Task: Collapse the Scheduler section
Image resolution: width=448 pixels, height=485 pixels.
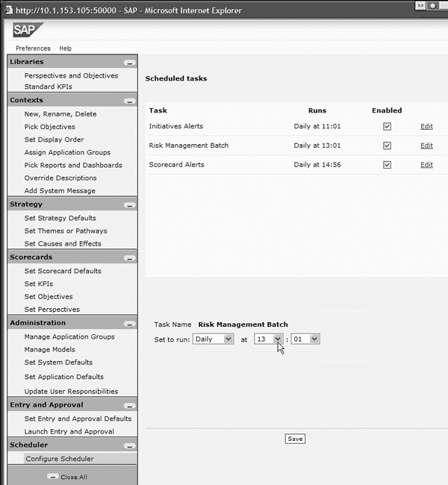Action: click(x=130, y=446)
